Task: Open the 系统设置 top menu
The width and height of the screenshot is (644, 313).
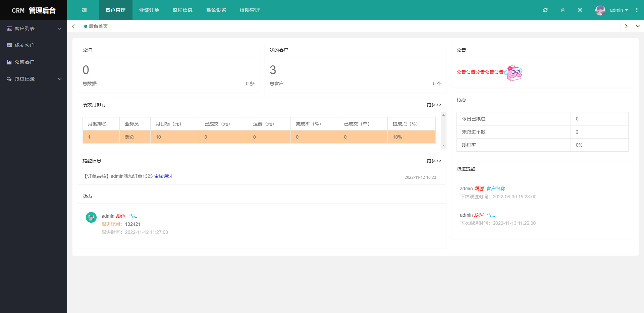Action: (x=216, y=10)
